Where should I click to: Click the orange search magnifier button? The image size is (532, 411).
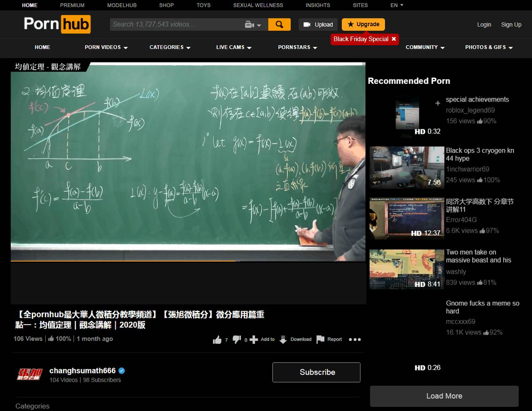coord(279,24)
